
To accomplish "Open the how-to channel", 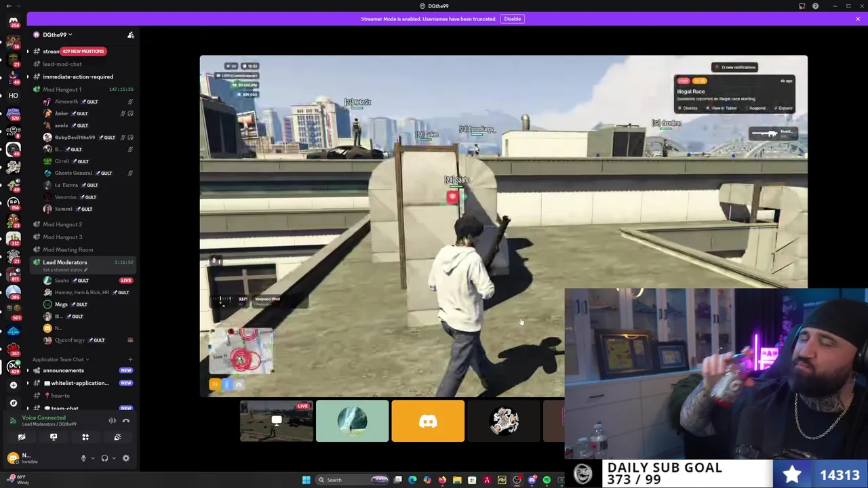I will pos(60,396).
